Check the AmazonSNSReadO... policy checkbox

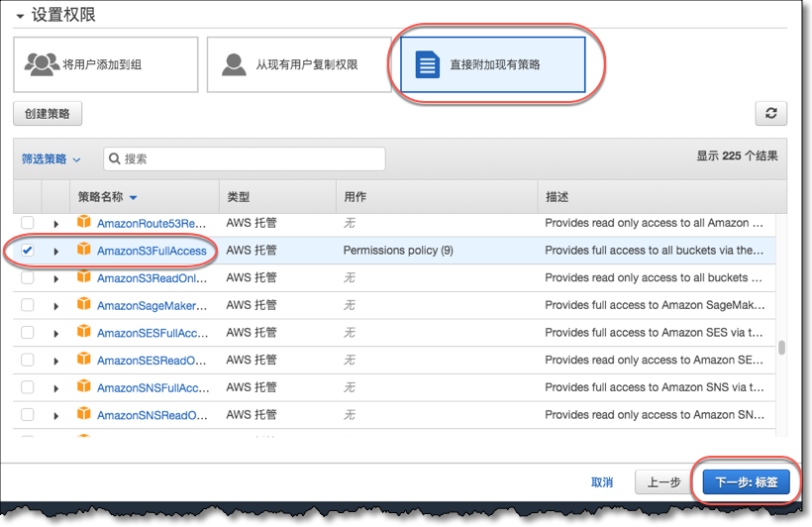click(x=28, y=415)
